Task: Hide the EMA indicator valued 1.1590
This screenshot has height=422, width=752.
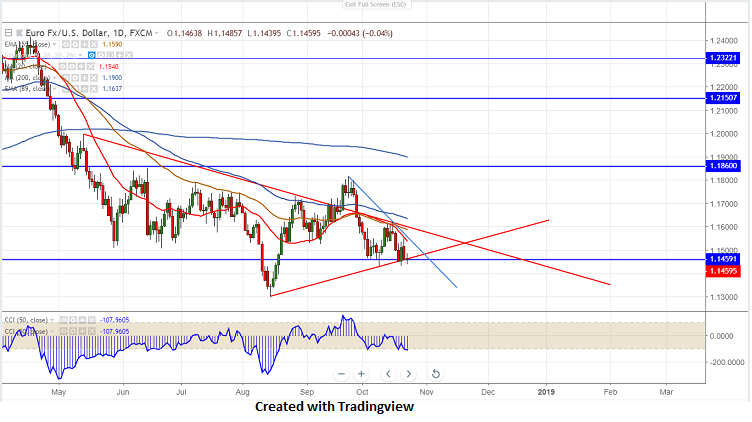Action: (x=66, y=45)
